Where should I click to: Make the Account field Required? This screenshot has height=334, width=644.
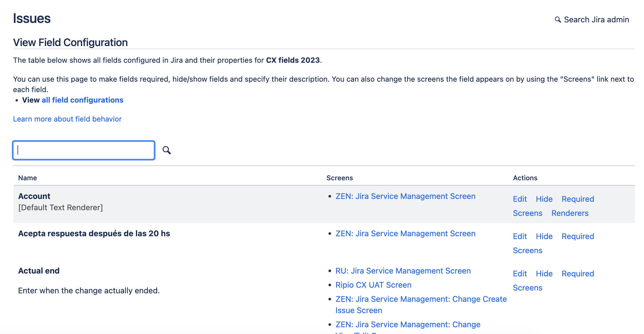(578, 199)
